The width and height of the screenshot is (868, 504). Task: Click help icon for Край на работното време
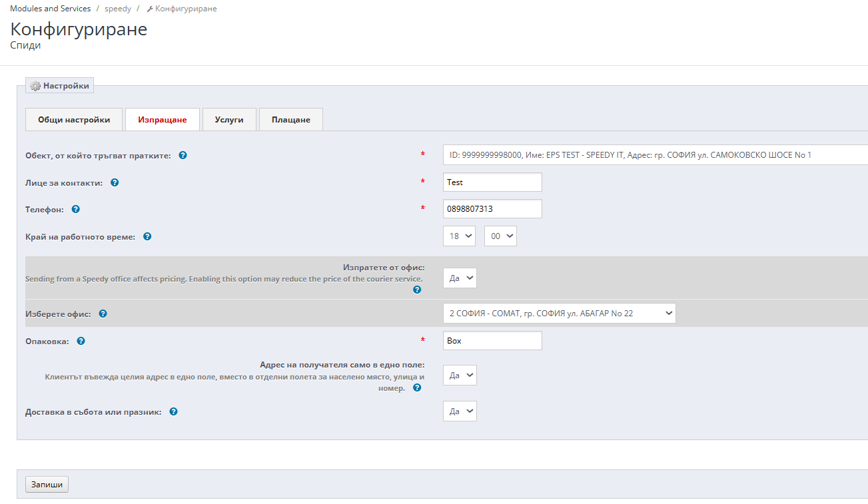[x=147, y=236]
